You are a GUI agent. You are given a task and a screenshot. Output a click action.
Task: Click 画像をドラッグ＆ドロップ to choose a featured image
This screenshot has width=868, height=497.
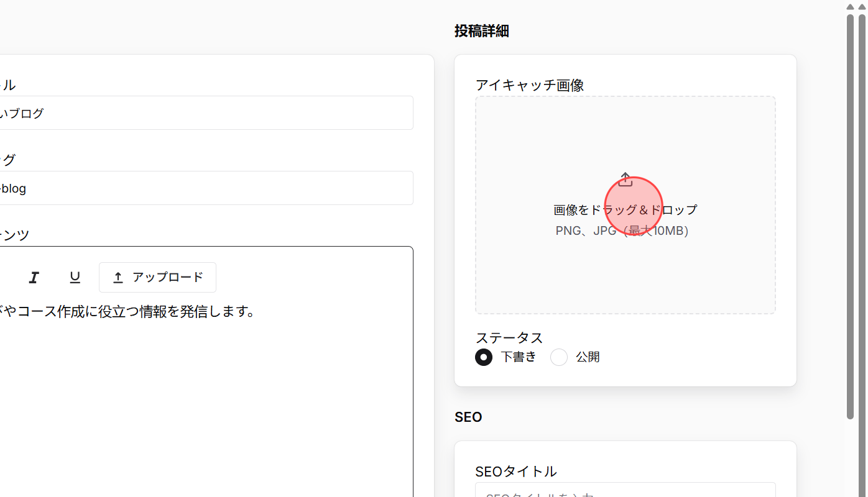click(624, 210)
